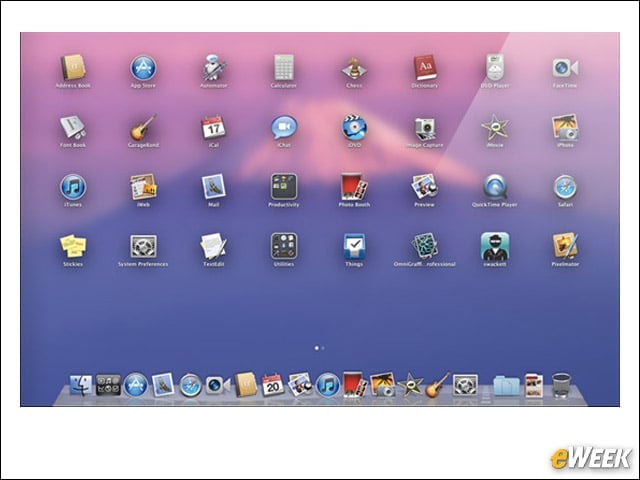
Task: Launch iTunes from the Launchpad grid
Action: (73, 187)
